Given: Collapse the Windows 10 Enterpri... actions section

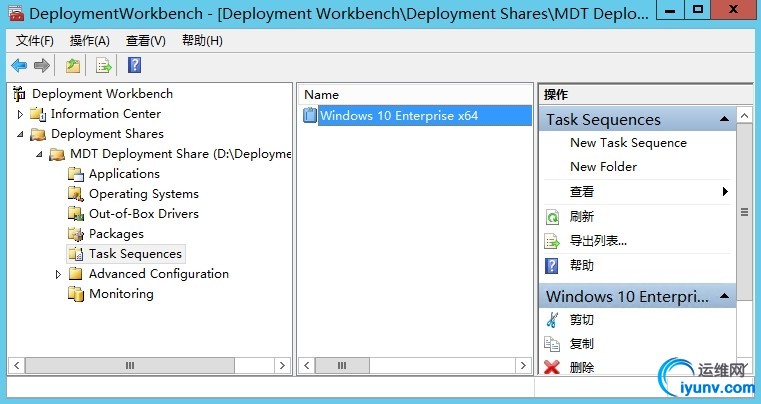Looking at the screenshot, I should [724, 296].
